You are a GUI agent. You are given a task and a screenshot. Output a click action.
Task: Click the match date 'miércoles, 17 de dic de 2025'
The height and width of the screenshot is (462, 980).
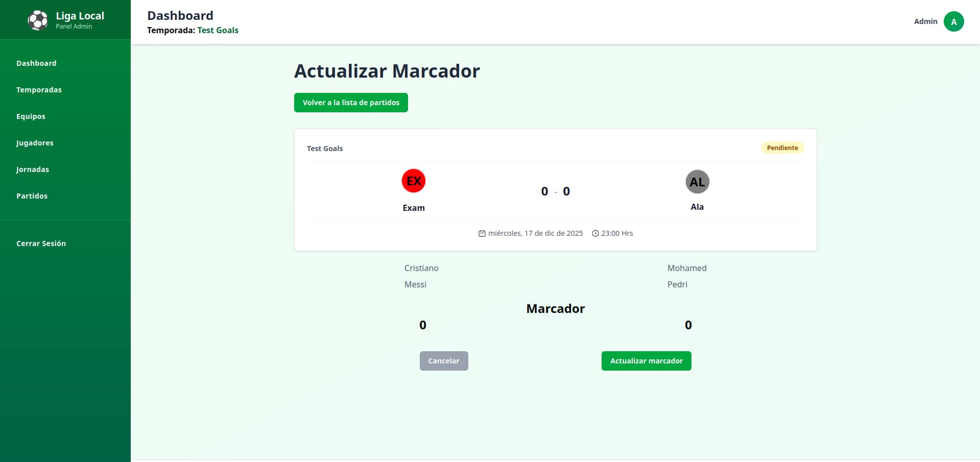coord(535,233)
